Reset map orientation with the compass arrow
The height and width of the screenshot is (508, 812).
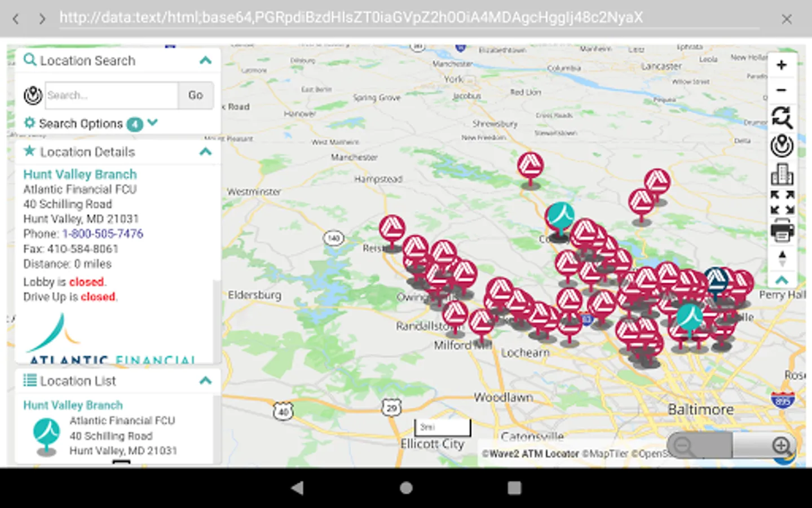[782, 259]
